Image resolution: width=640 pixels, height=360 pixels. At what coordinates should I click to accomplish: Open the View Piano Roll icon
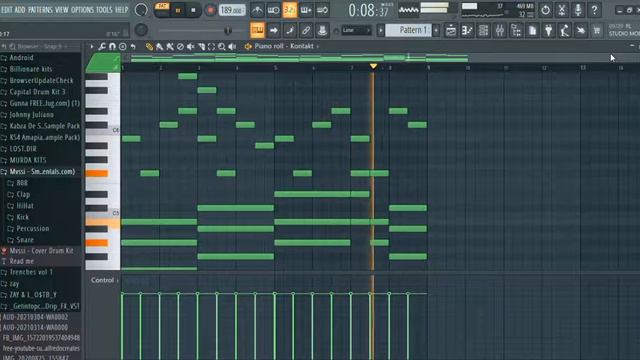coord(467,30)
